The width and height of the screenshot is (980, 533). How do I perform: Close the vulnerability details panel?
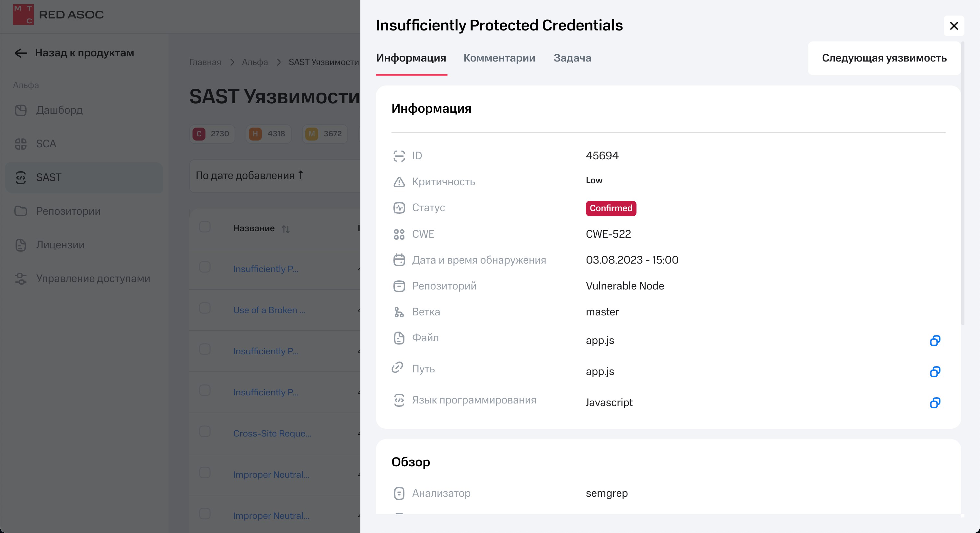[x=954, y=26]
